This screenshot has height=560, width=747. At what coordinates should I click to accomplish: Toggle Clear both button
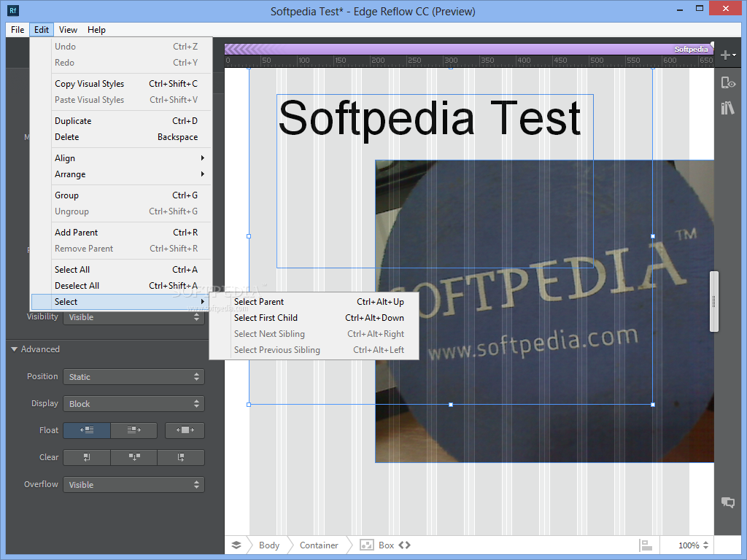[x=134, y=457]
